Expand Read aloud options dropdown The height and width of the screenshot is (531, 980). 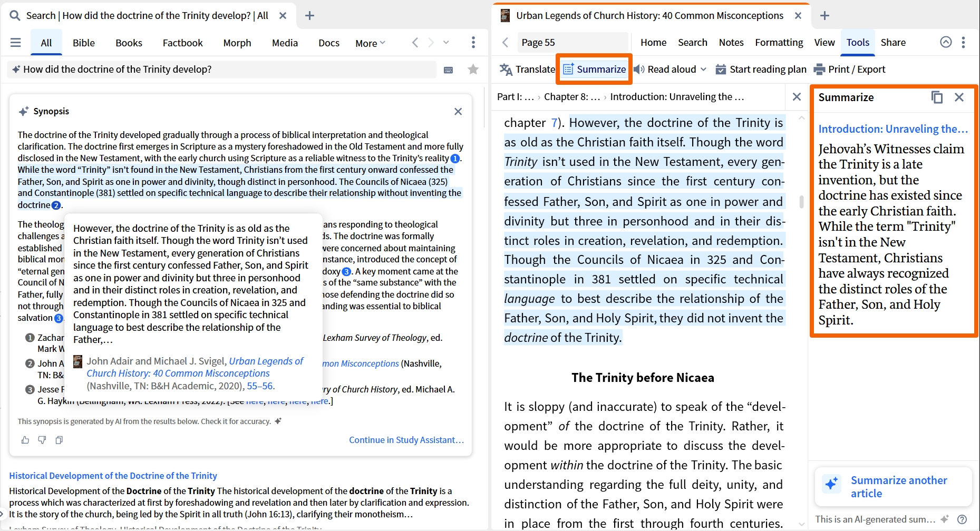(704, 70)
